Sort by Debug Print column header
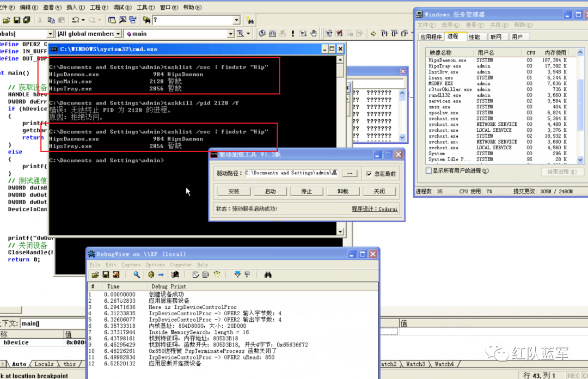The image size is (588, 379). click(x=262, y=286)
